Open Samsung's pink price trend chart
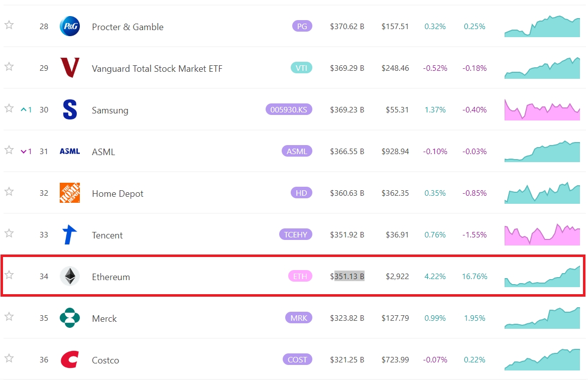Screen dimensions: 588x380 coord(542,109)
